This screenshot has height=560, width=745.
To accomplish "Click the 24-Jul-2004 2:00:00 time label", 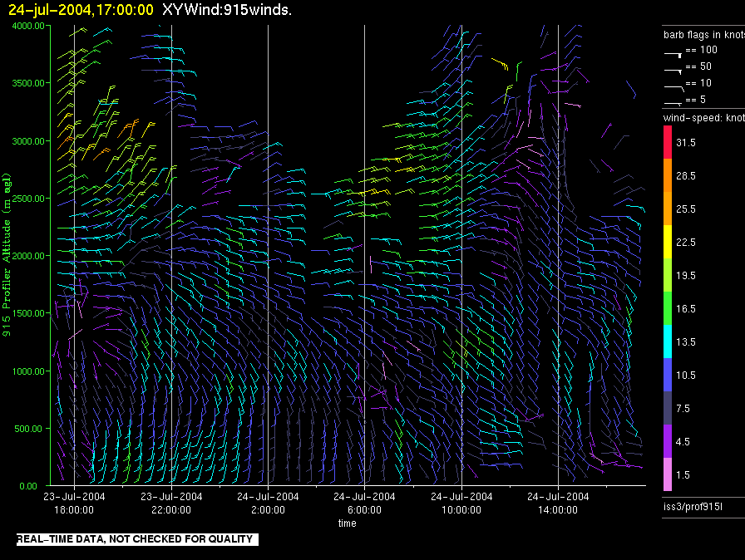I will pyautogui.click(x=268, y=503).
